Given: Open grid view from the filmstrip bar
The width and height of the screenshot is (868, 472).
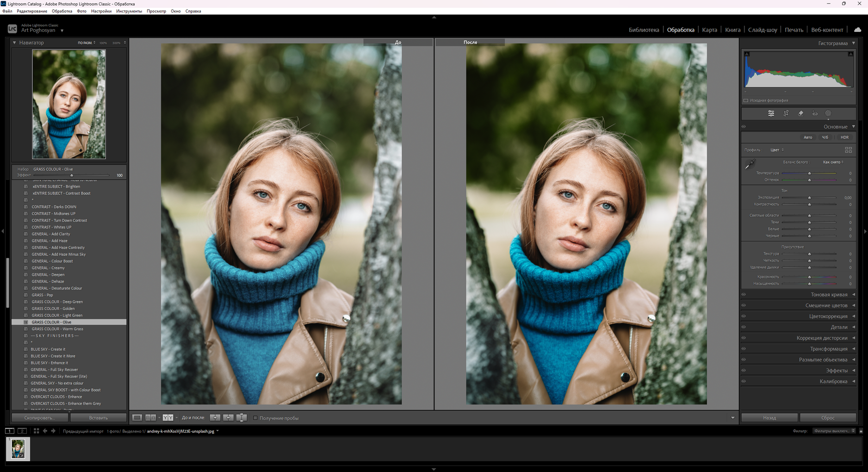Looking at the screenshot, I should pos(36,431).
